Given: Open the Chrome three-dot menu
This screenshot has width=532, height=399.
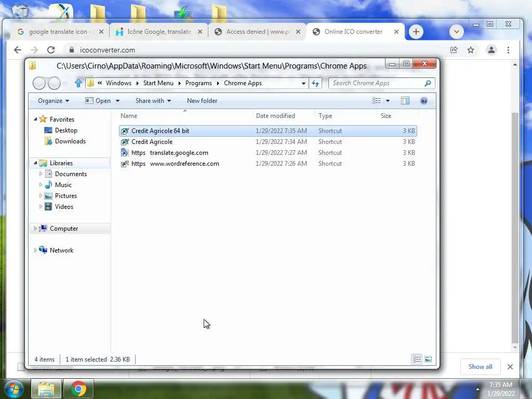Looking at the screenshot, I should point(508,50).
